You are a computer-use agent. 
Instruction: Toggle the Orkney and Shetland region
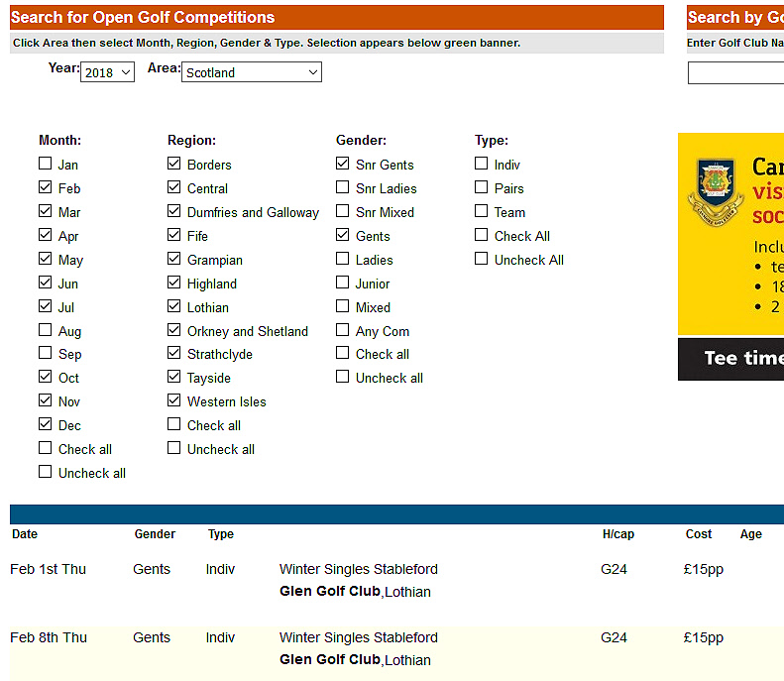[x=174, y=330]
